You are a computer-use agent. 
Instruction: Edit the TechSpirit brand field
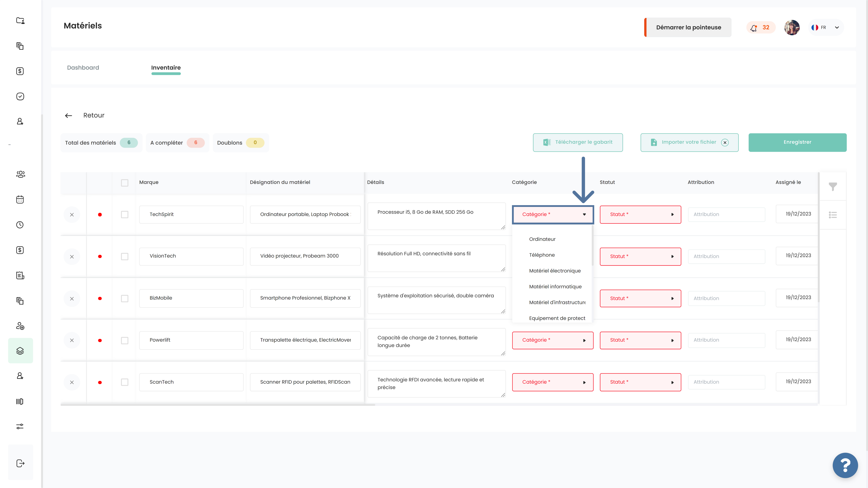click(191, 215)
